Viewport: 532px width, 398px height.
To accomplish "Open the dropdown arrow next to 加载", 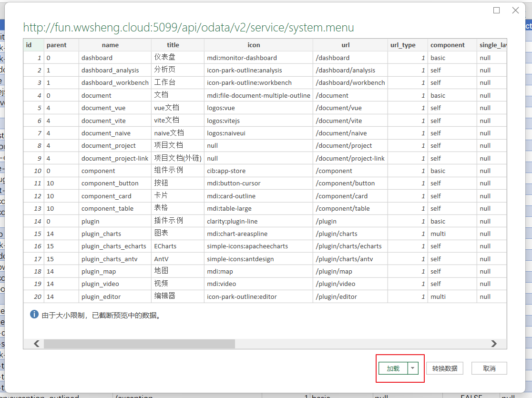I will [x=413, y=368].
